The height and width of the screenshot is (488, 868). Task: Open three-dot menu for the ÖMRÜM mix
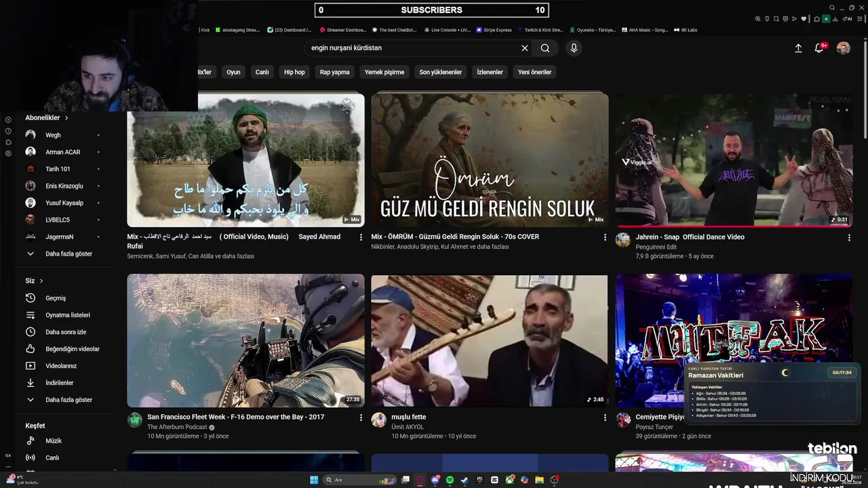605,237
